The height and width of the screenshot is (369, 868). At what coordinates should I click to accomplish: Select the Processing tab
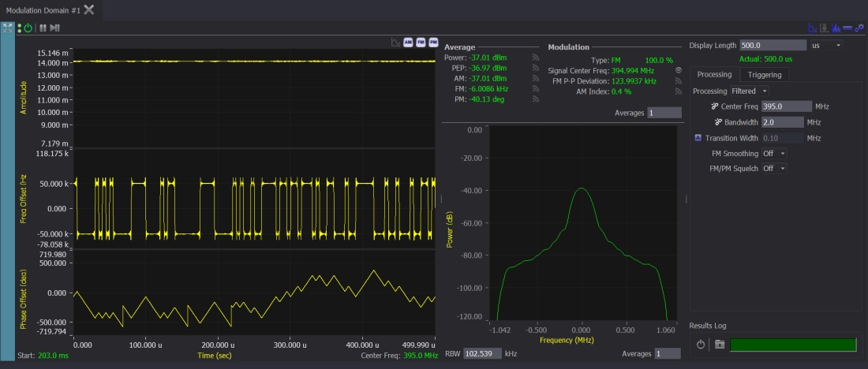click(713, 74)
